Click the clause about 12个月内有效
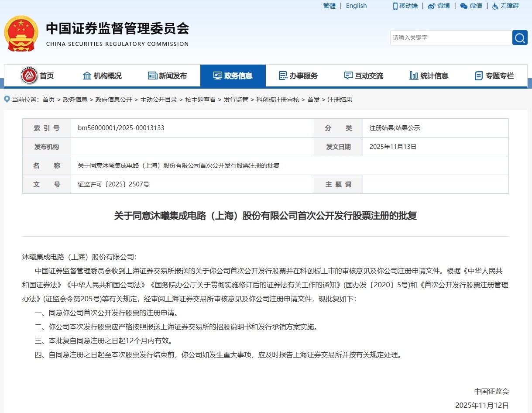The width and height of the screenshot is (532, 413). 104,341
